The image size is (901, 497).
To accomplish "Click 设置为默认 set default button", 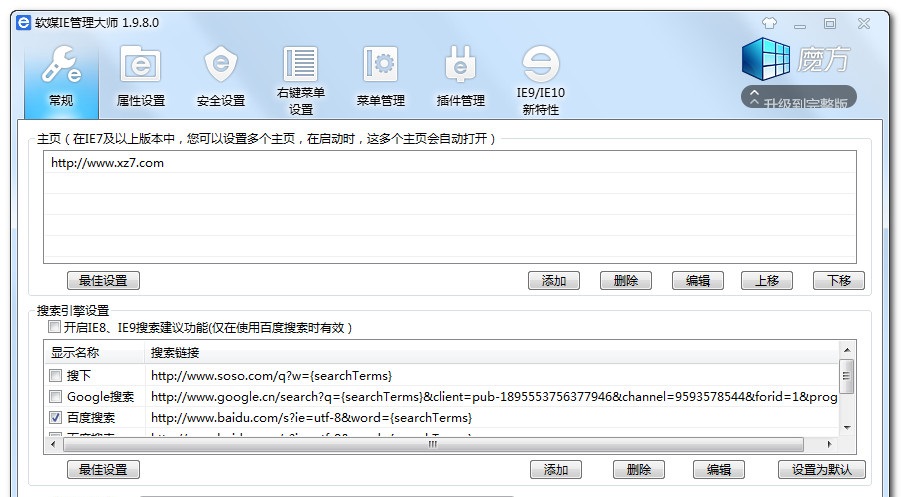I will click(x=822, y=469).
